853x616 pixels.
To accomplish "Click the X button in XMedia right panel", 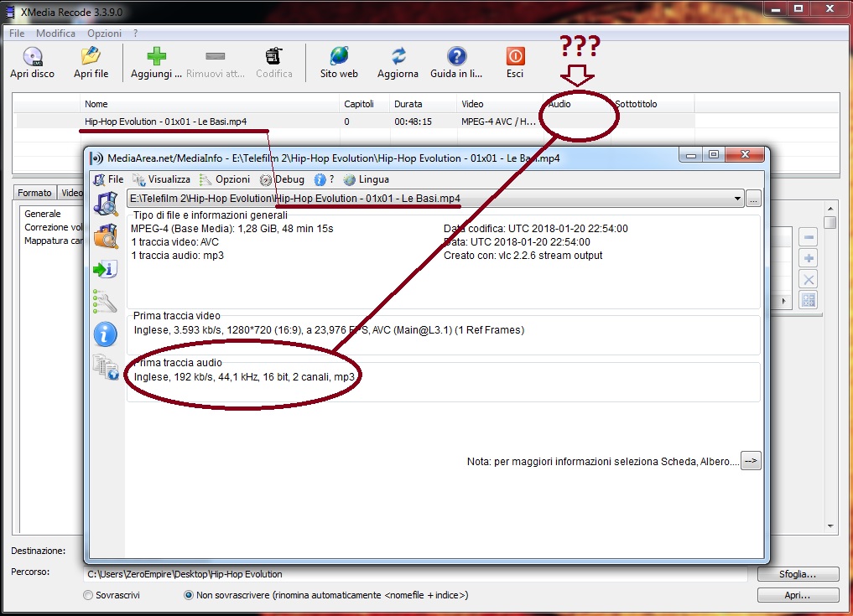I will (809, 279).
